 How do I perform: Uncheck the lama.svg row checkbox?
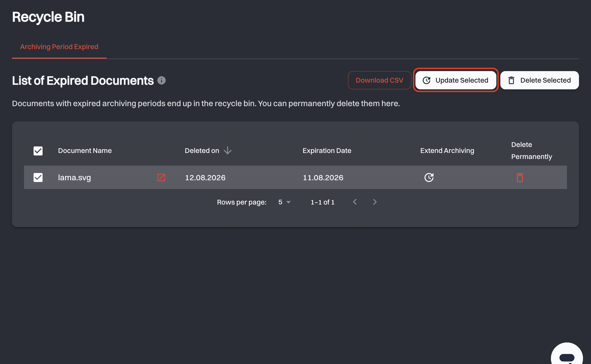[38, 177]
